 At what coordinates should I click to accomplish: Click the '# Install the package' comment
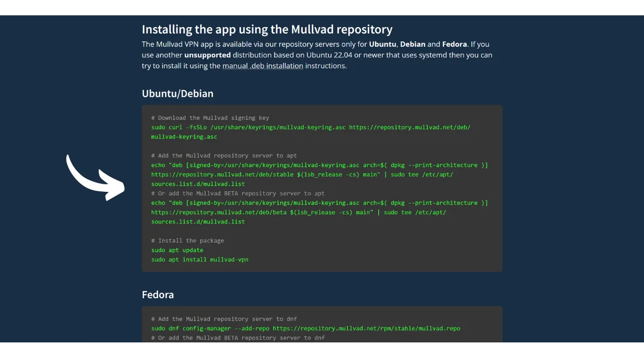188,241
